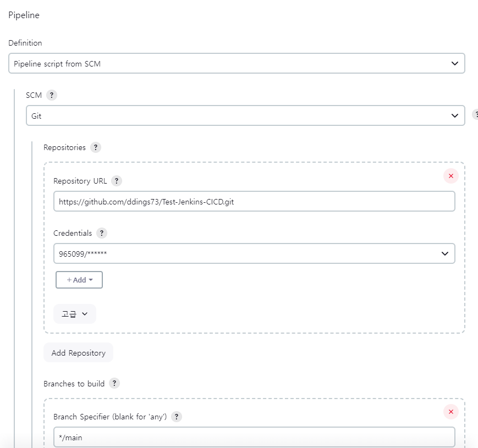This screenshot has width=478, height=448.
Task: Click the Pipeline section heading
Action: point(23,15)
